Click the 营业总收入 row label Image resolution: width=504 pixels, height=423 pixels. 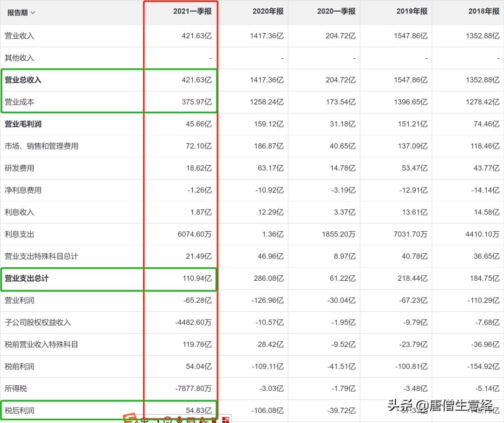(24, 80)
